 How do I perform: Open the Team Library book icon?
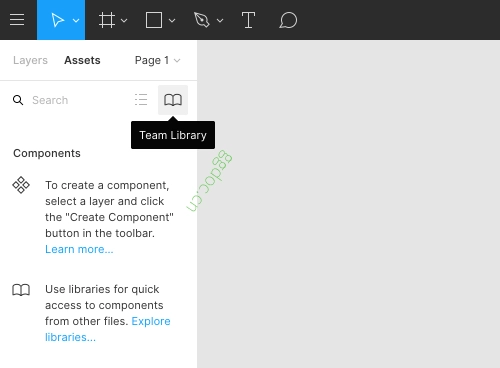[173, 100]
